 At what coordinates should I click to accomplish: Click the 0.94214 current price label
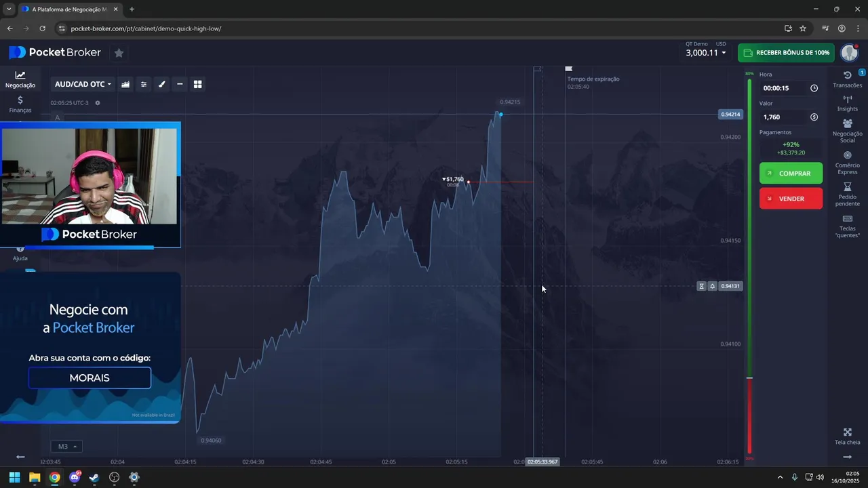[730, 115]
